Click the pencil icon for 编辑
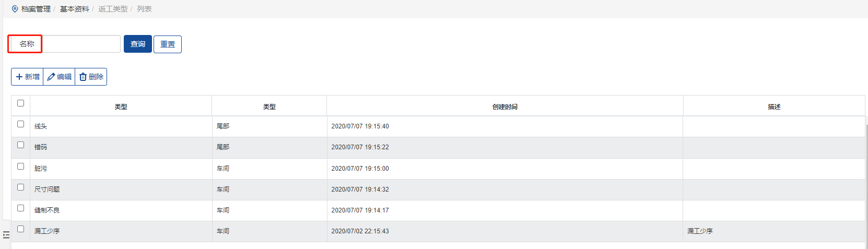Screen dimensions: 868x249 tap(51, 77)
